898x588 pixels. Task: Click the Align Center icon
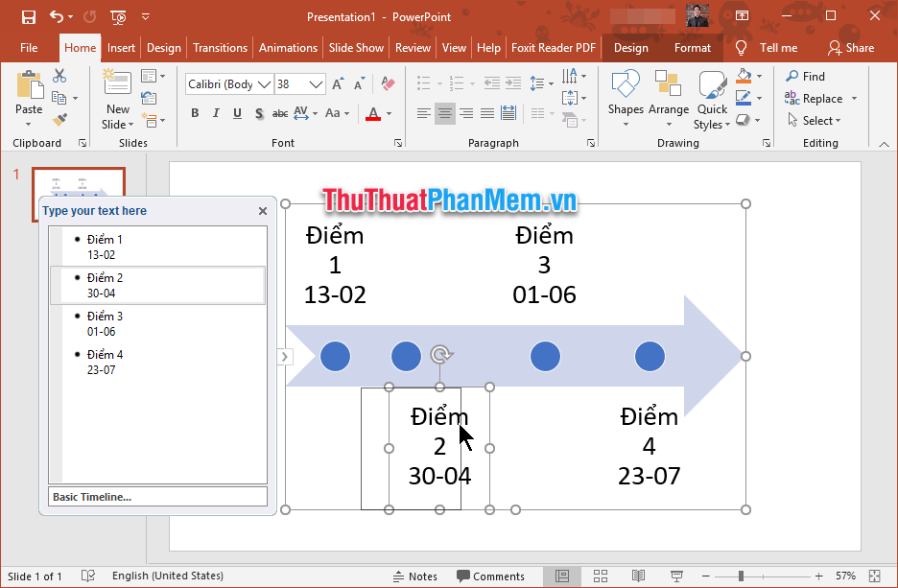[444, 113]
